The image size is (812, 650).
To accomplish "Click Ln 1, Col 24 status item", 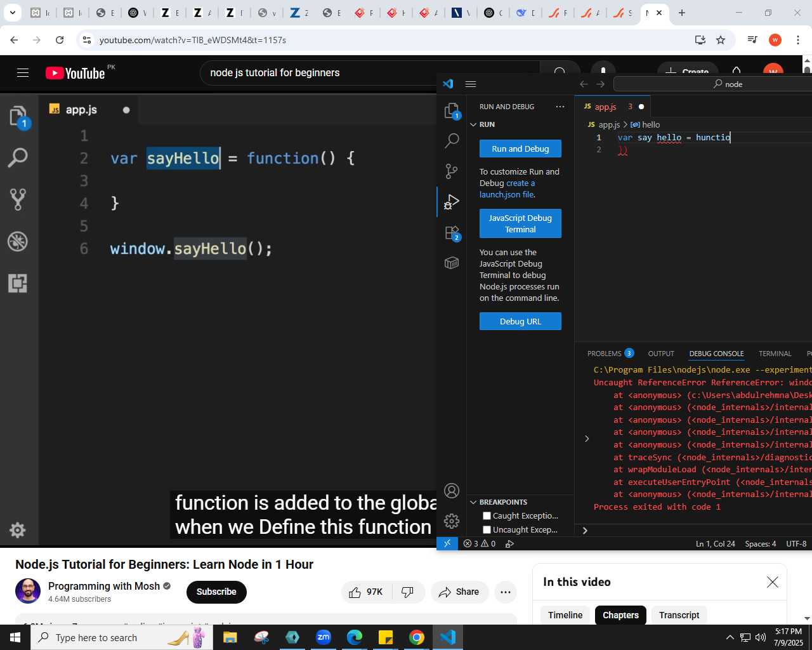I will pyautogui.click(x=715, y=543).
